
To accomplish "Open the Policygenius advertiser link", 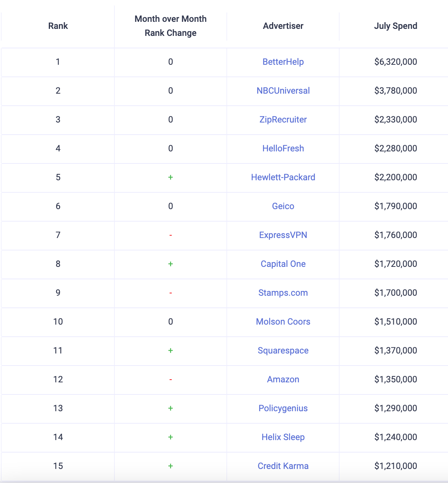I will pos(283,408).
